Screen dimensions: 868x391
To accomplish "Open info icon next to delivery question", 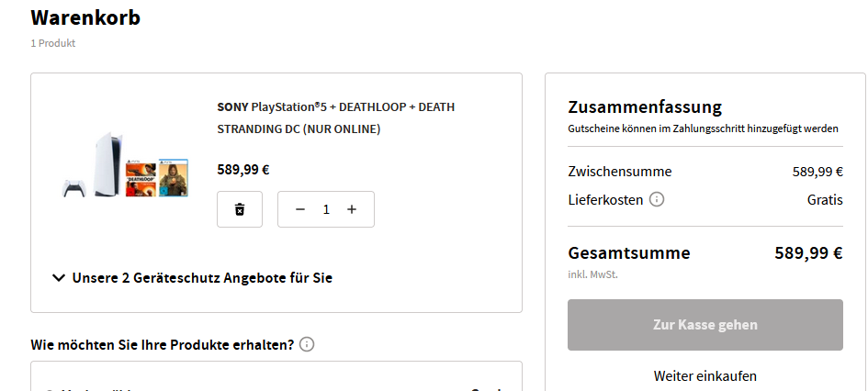I will click(x=307, y=345).
